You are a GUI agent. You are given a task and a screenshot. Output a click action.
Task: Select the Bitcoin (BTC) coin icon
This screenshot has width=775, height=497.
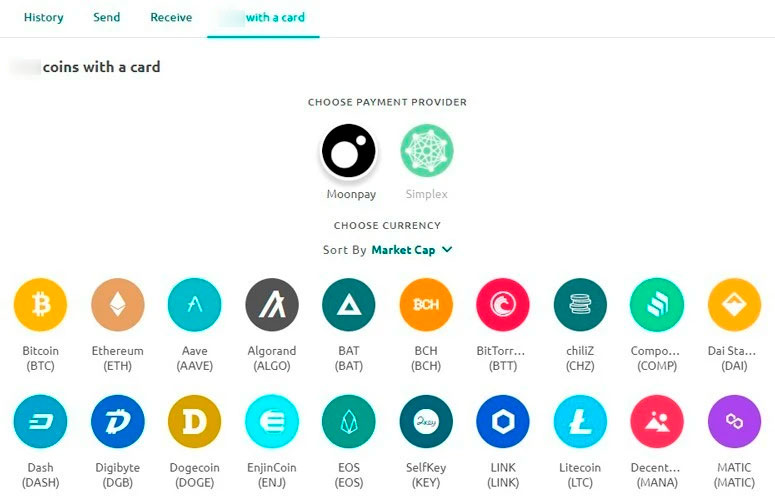coord(40,304)
